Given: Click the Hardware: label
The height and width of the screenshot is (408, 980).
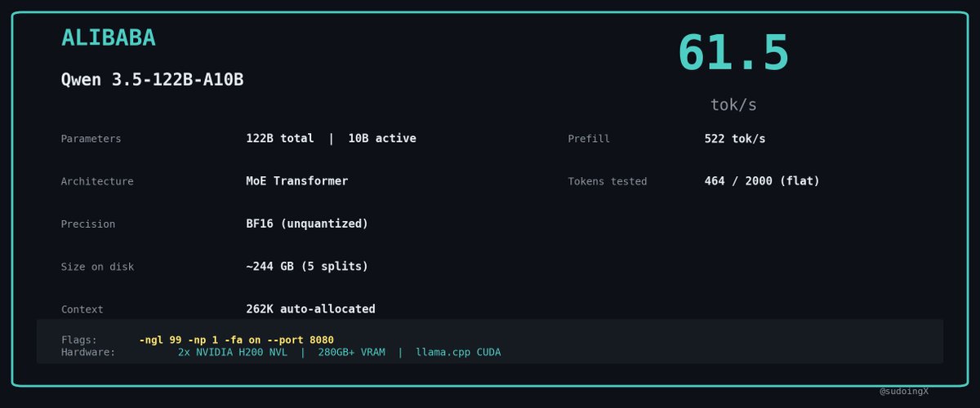Looking at the screenshot, I should pyautogui.click(x=88, y=353).
